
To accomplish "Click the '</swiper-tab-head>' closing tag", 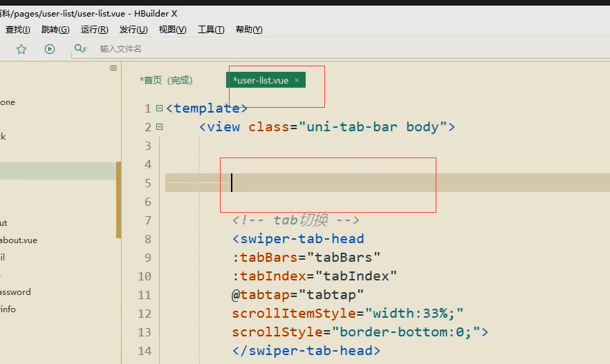I will [x=306, y=350].
